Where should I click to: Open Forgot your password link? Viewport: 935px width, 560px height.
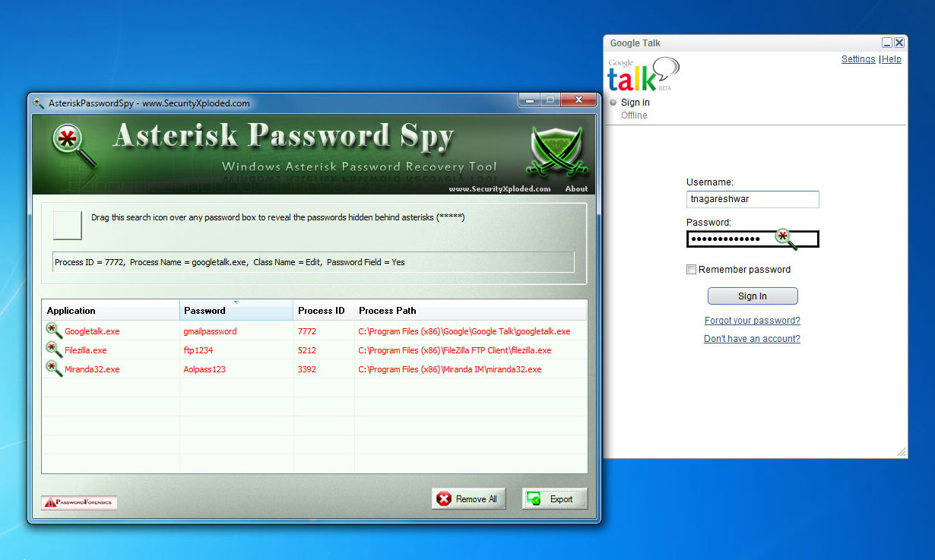pyautogui.click(x=753, y=321)
